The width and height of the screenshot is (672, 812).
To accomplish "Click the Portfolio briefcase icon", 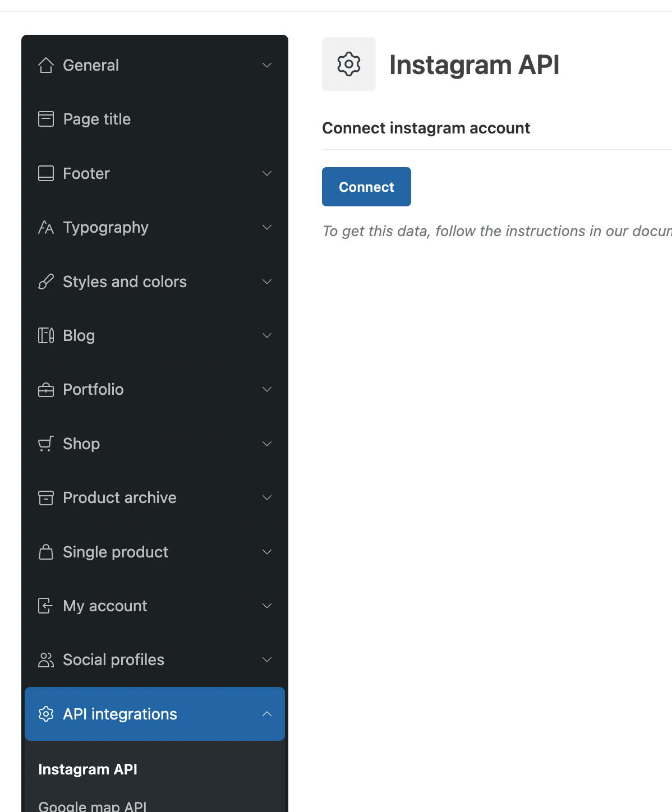I will click(x=46, y=390).
